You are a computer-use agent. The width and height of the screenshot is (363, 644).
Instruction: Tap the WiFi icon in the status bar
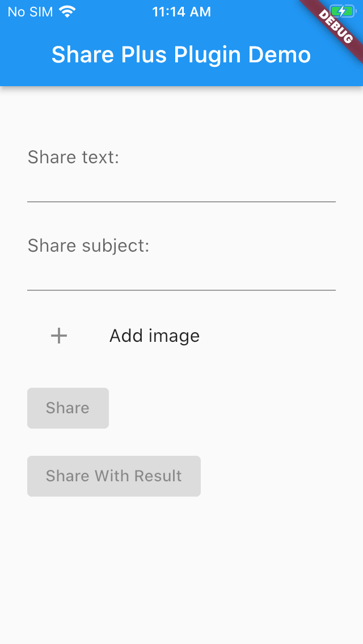(68, 11)
